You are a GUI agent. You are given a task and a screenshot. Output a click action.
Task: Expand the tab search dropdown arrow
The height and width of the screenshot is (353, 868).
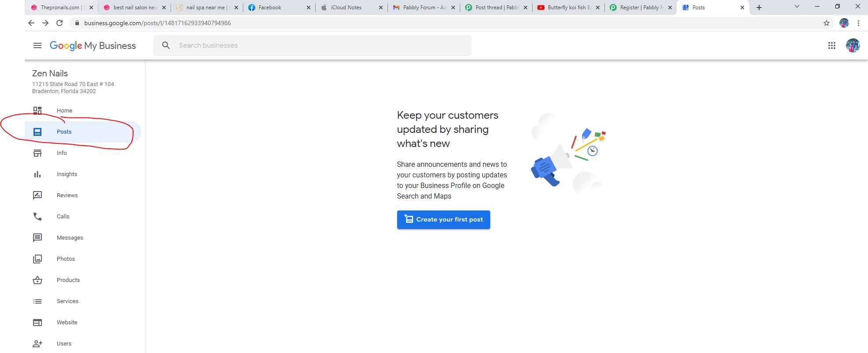797,7
